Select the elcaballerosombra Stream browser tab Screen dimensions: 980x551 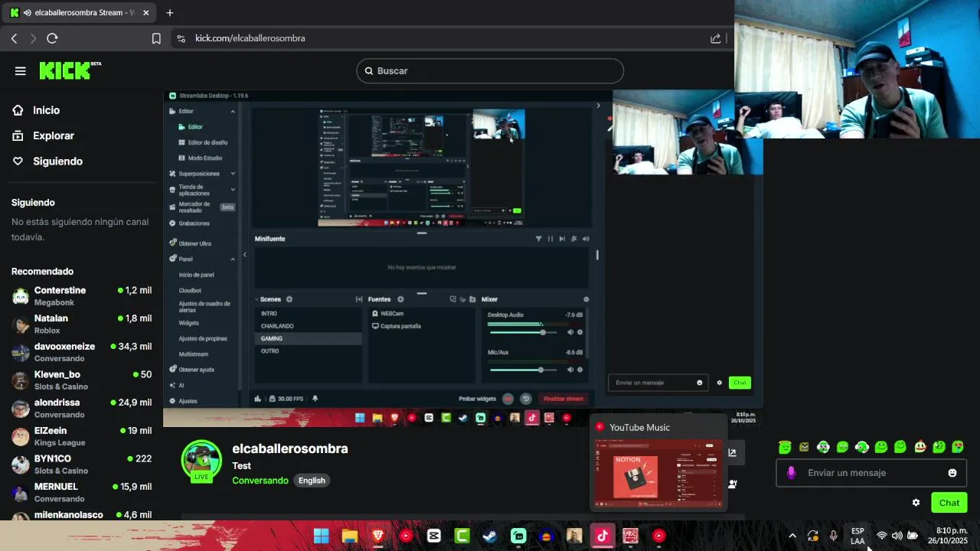79,13
